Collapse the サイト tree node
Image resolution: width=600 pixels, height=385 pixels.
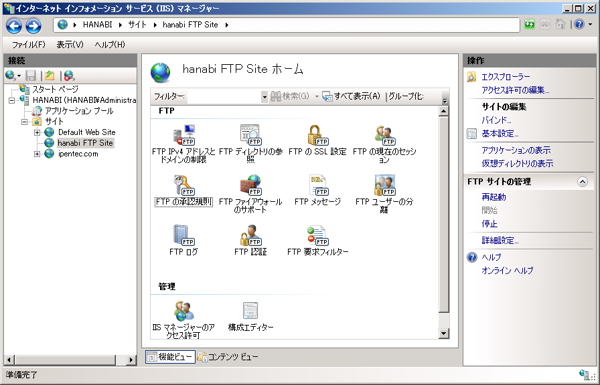[24, 122]
